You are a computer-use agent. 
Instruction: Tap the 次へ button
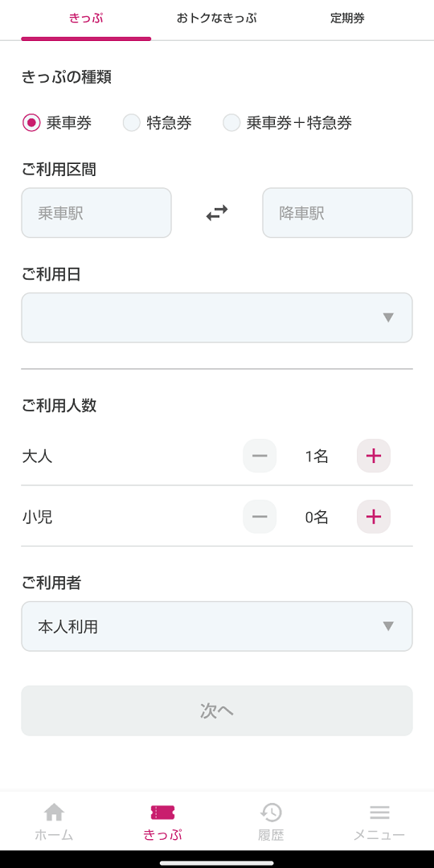coord(217,710)
